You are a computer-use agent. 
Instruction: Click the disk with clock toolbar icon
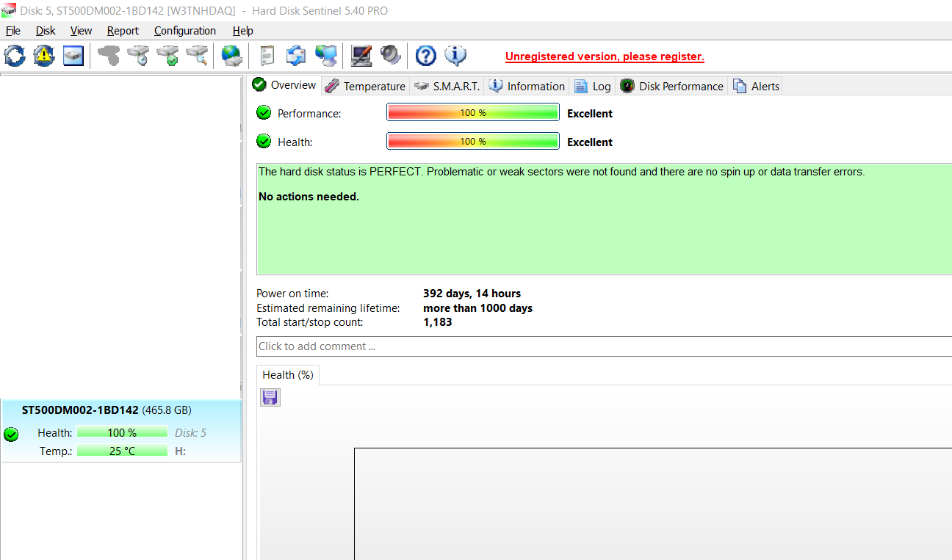point(138,55)
